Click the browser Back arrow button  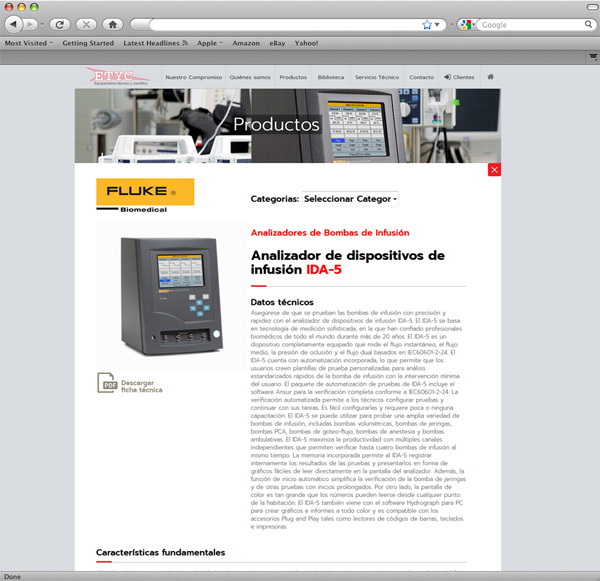coord(14,24)
